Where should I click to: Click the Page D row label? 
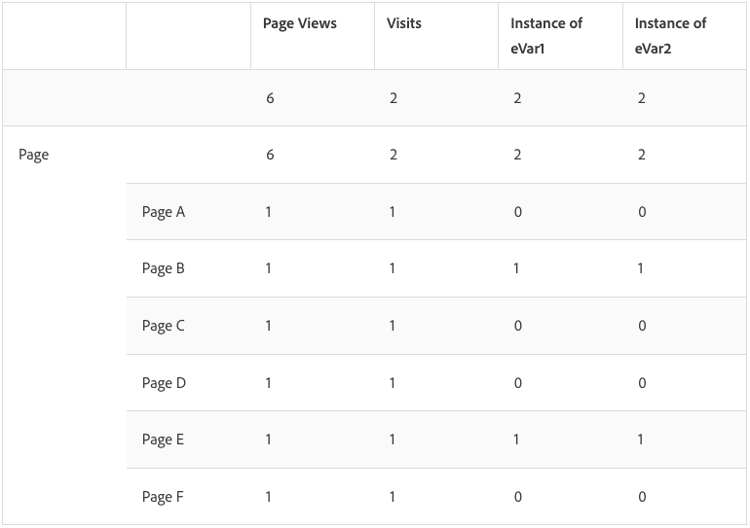(163, 383)
